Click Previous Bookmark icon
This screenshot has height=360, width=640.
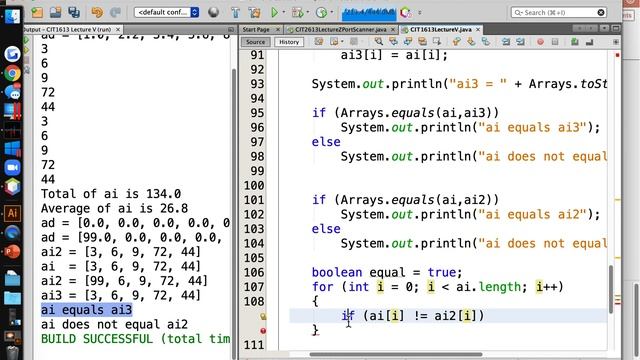456,42
